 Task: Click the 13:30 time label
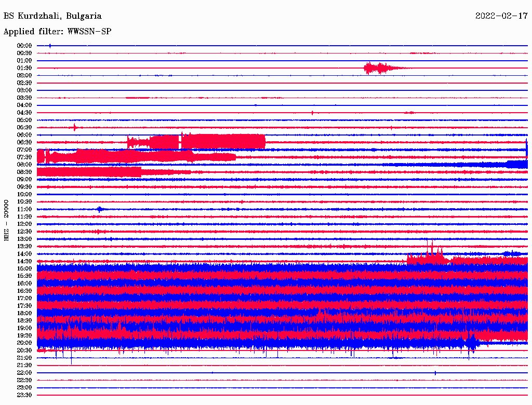click(x=24, y=247)
